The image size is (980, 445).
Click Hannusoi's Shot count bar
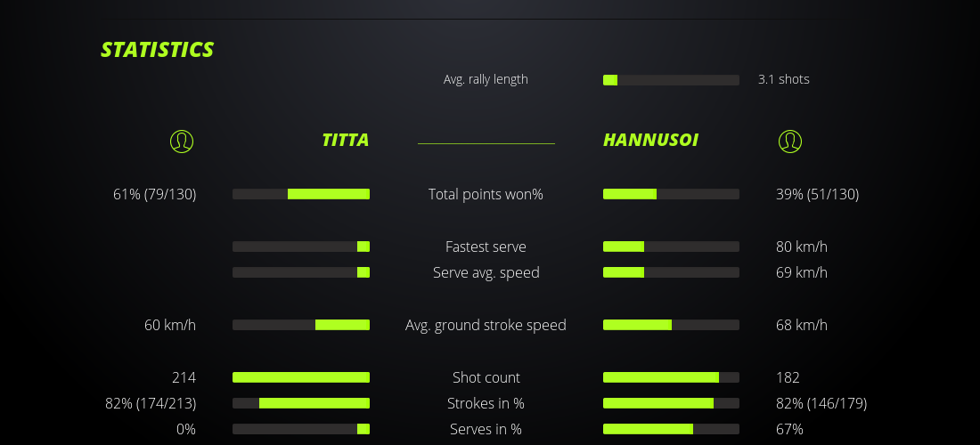[x=671, y=377]
